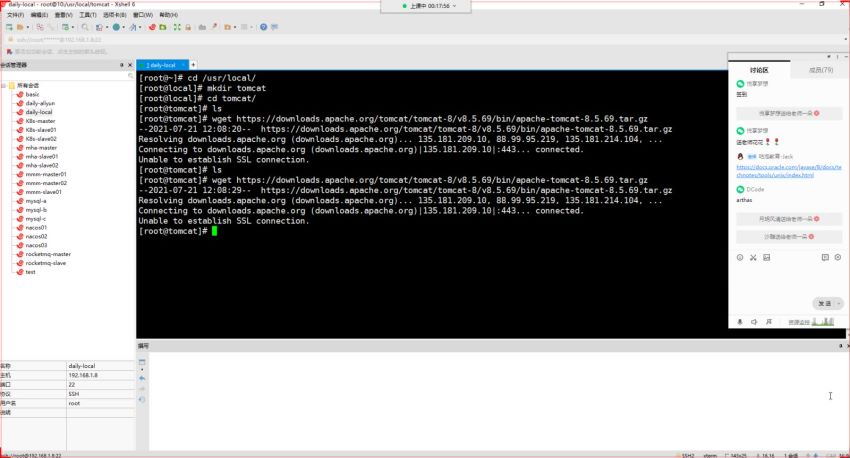Collapse the root session folder tree
This screenshot has width=850, height=458.
coord(4,86)
